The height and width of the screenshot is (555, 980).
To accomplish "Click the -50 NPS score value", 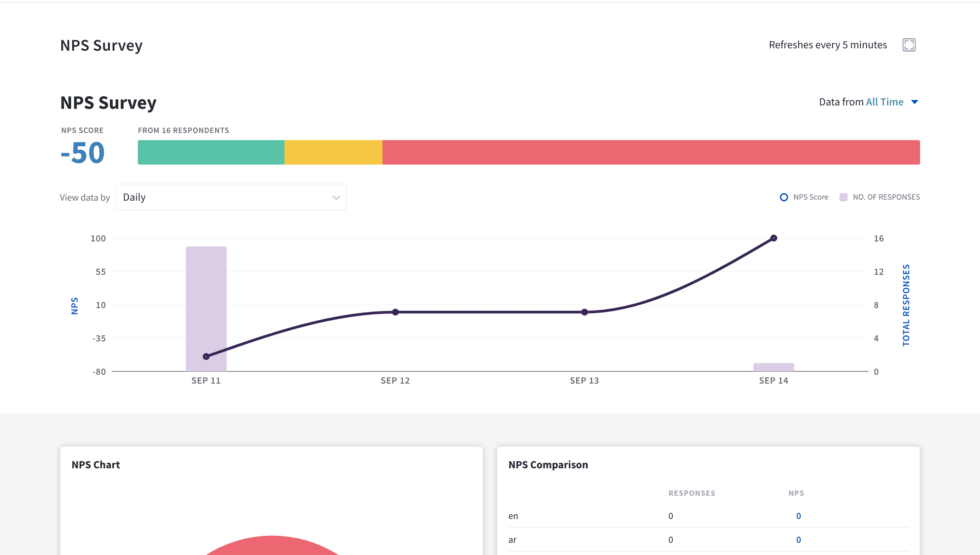I will 82,153.
